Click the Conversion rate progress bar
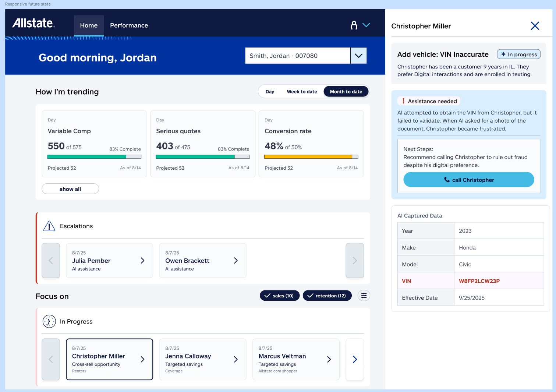556x392 pixels. 311,157
